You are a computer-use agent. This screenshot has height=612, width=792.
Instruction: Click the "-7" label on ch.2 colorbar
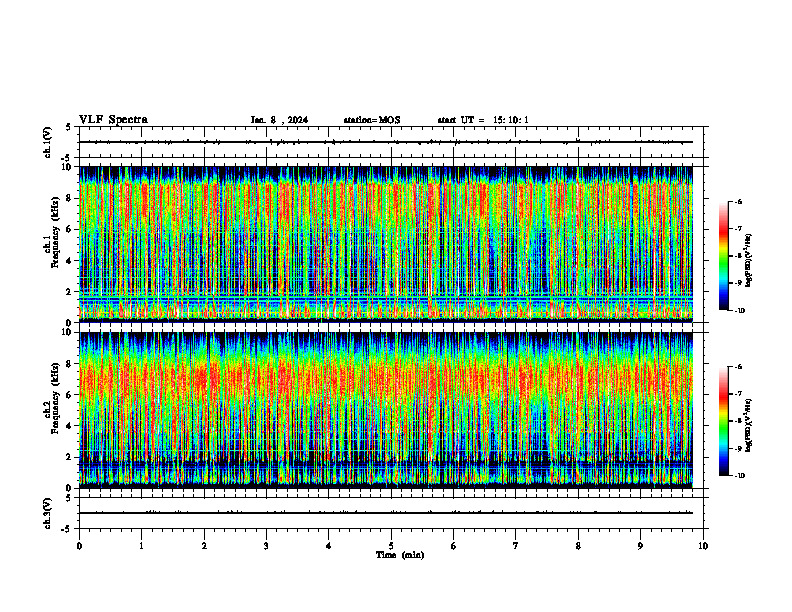[738, 394]
